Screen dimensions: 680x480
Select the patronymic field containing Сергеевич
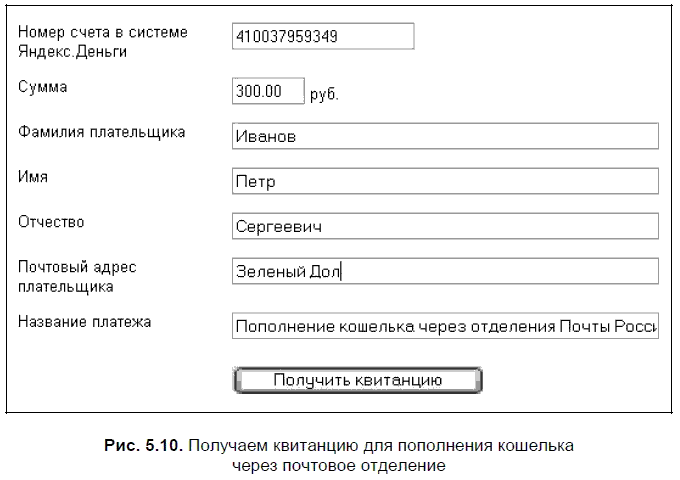[444, 226]
